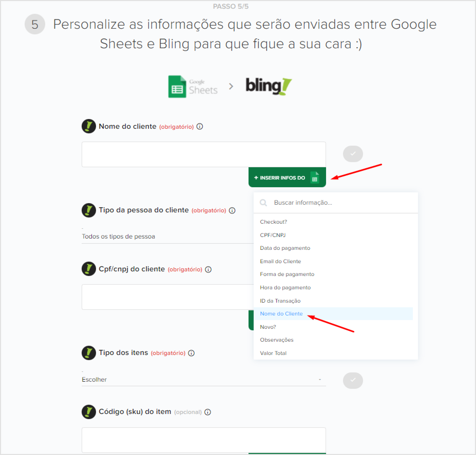Click Bling icon next to Nome do cliente

(89, 126)
